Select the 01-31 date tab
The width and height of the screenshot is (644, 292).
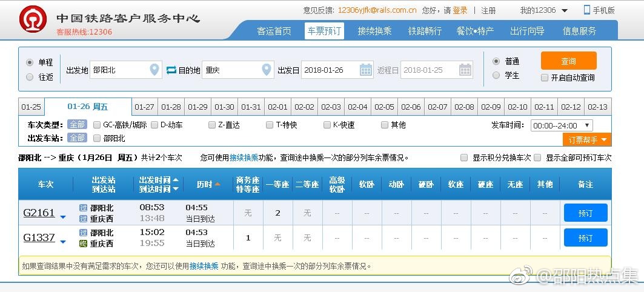[251, 107]
